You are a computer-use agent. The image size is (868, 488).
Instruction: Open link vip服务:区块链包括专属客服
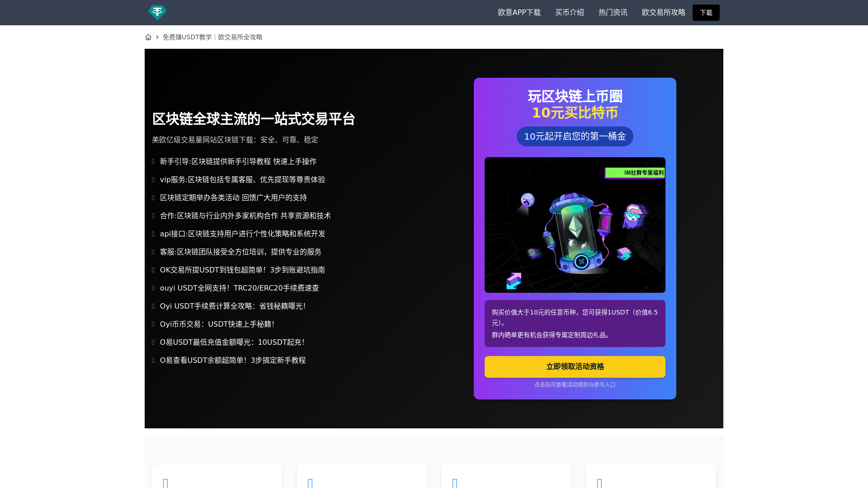[242, 180]
